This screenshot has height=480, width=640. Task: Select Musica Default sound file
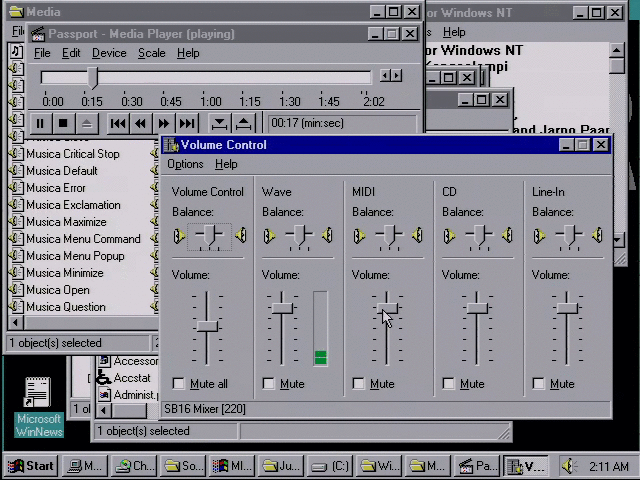click(x=62, y=171)
